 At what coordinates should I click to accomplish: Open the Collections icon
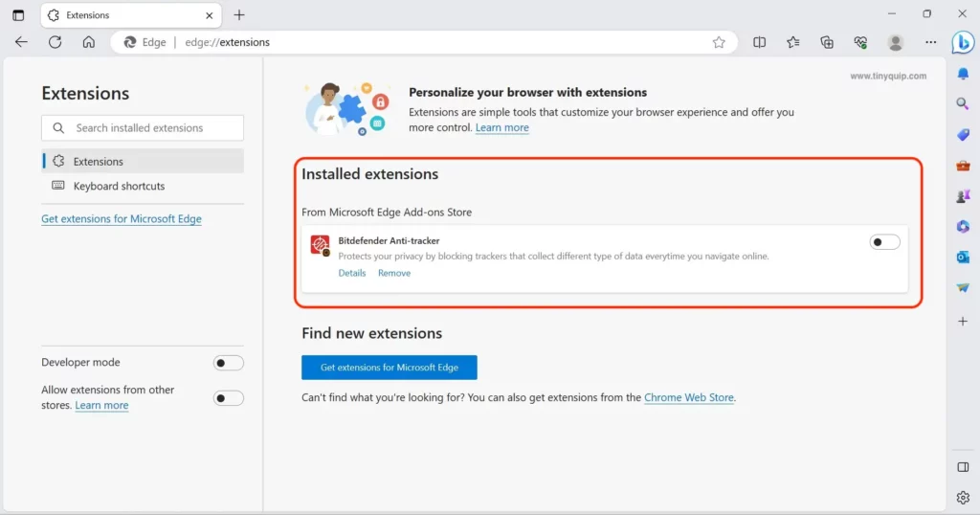tap(827, 42)
